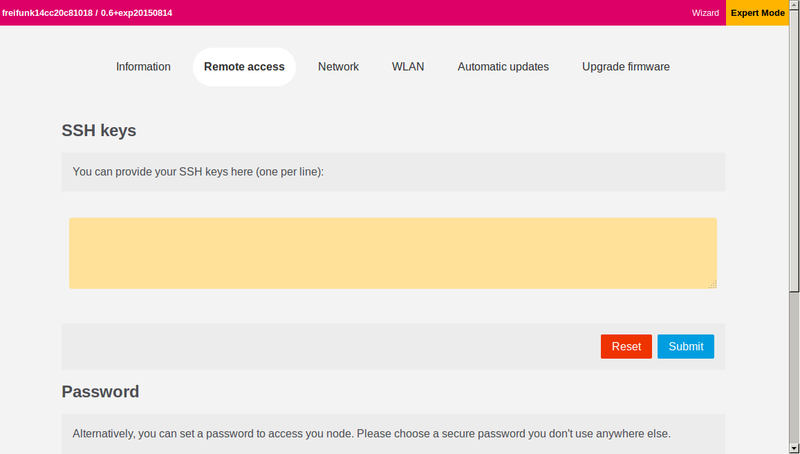Screen dimensions: 800x454
Task: Click the Expert Mode button
Action: point(758,13)
